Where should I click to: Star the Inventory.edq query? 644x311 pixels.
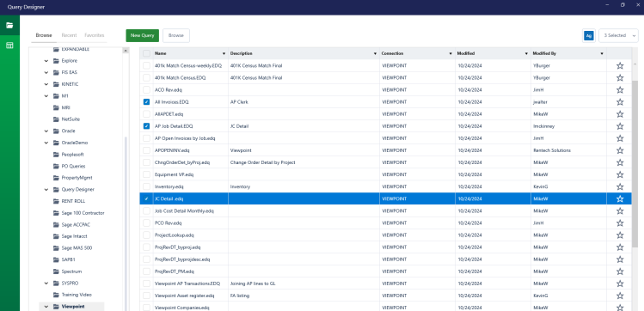tap(620, 186)
